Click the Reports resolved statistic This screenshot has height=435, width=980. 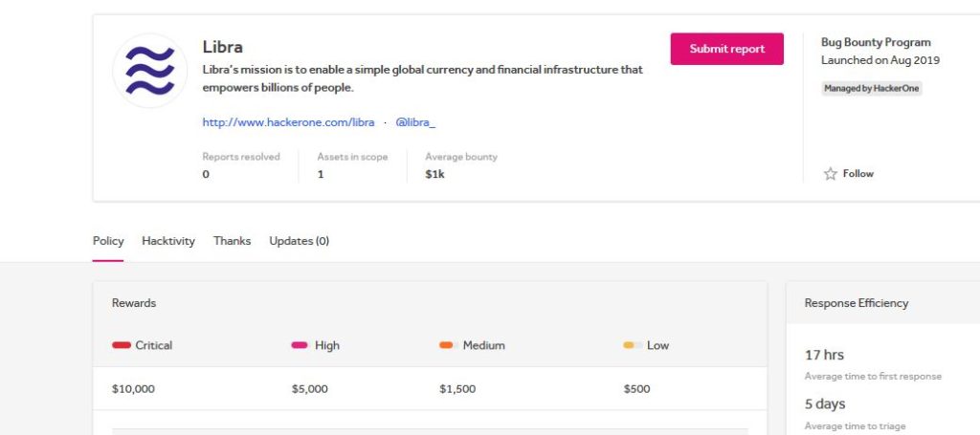point(240,165)
